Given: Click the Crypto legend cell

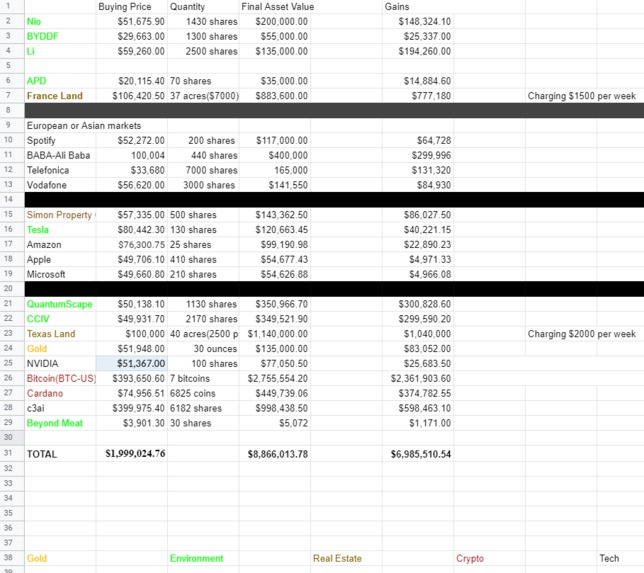Looking at the screenshot, I should [490, 558].
